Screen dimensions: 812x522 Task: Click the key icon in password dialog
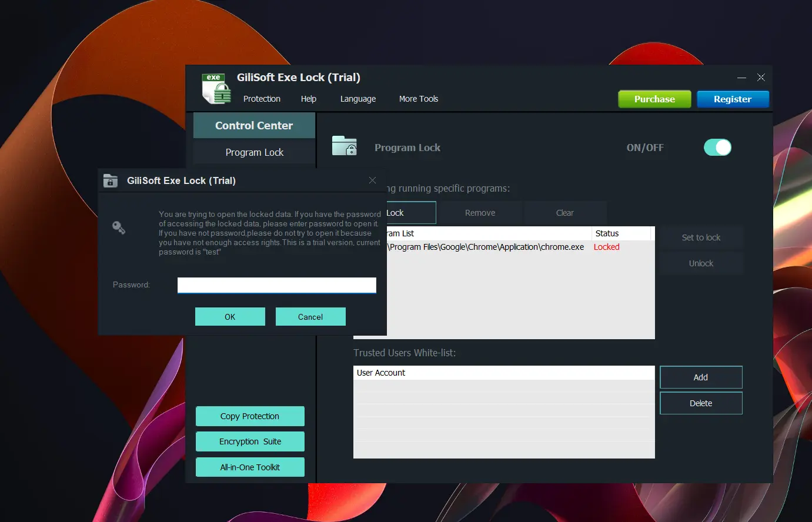click(119, 227)
